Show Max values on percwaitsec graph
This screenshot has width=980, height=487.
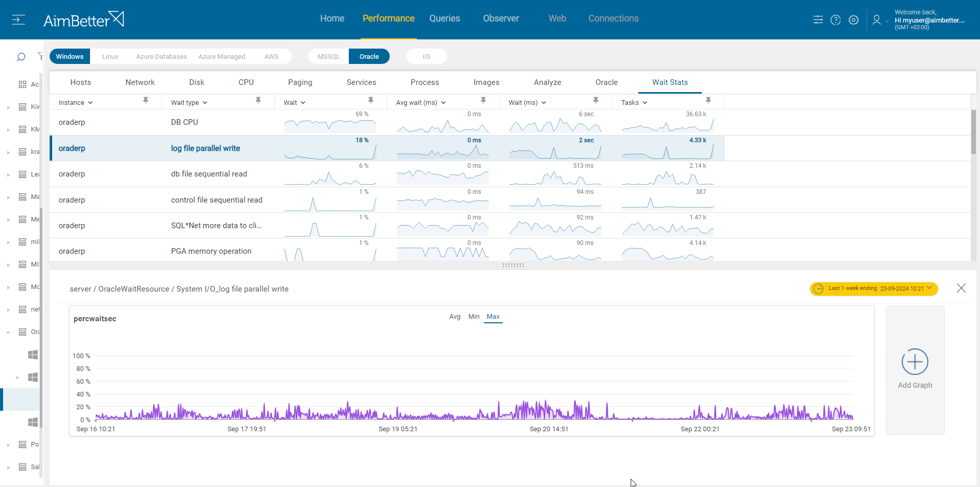click(x=493, y=317)
